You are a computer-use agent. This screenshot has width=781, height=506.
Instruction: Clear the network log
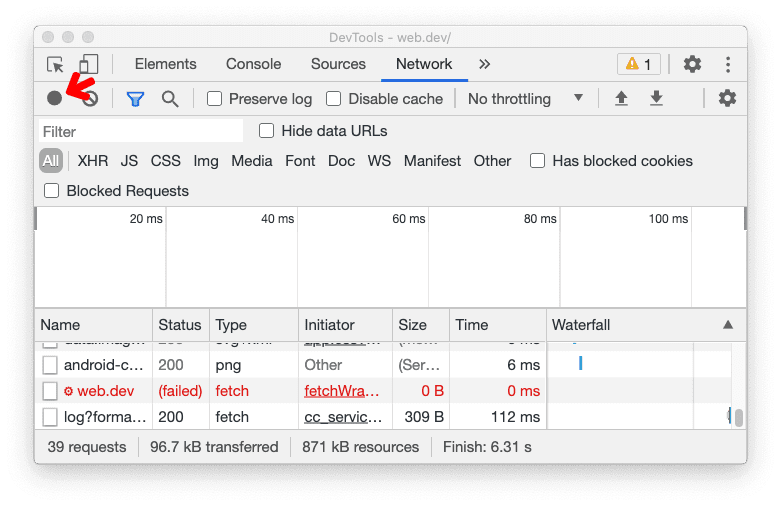coord(90,98)
